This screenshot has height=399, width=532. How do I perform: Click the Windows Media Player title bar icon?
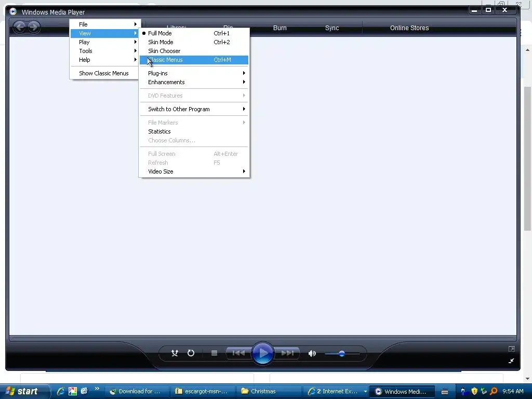click(13, 11)
